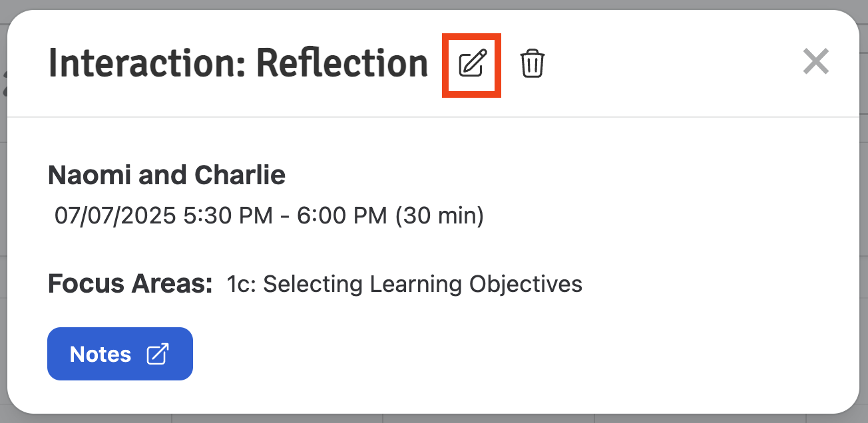Screen dimensions: 868x423
Task: Click the external-link icon inside Notes button
Action: (158, 354)
